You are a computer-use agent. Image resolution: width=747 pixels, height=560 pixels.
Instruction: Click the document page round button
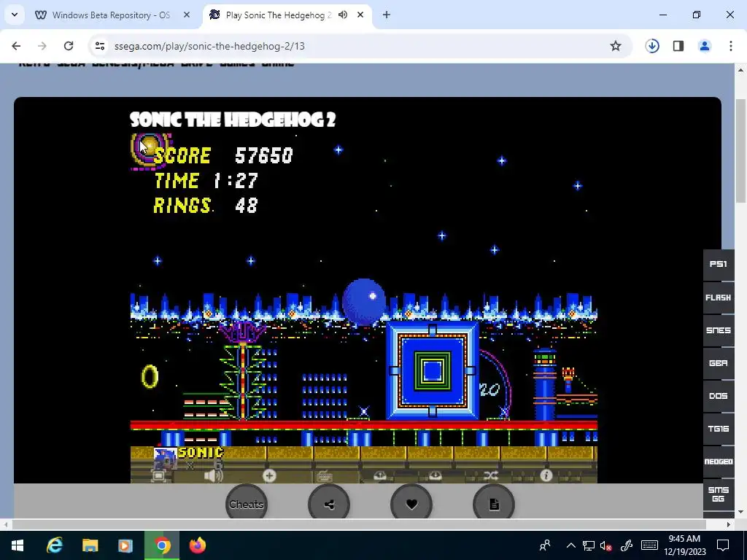pyautogui.click(x=494, y=505)
